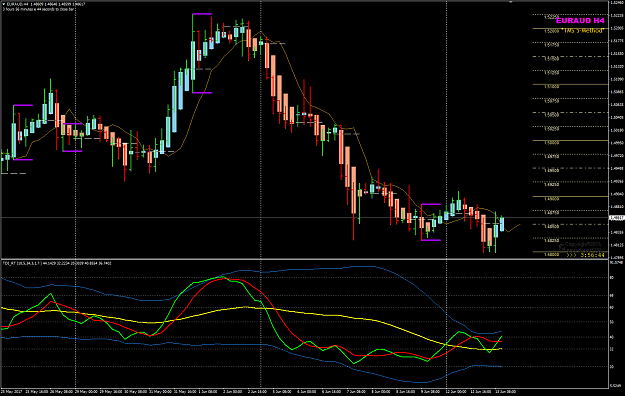625x396 pixels.
Task: Click the 12 Jun 00:00 label on time axis
Action: point(455,392)
